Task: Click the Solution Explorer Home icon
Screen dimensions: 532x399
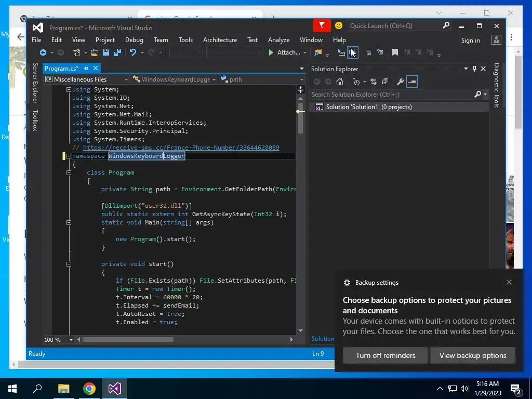Action: coord(340,82)
